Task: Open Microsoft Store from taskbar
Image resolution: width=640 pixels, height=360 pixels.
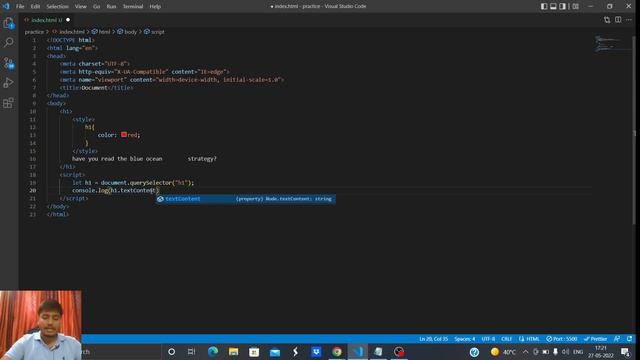Action: coord(254,351)
